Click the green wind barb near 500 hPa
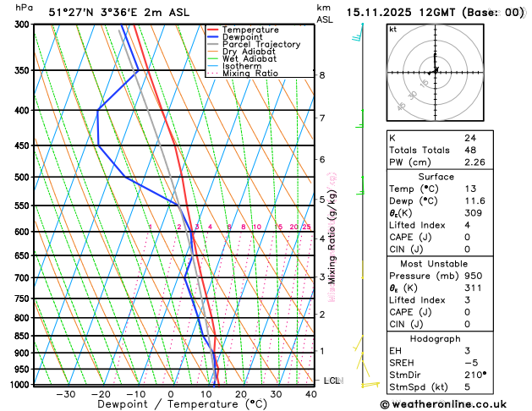 pos(360,186)
